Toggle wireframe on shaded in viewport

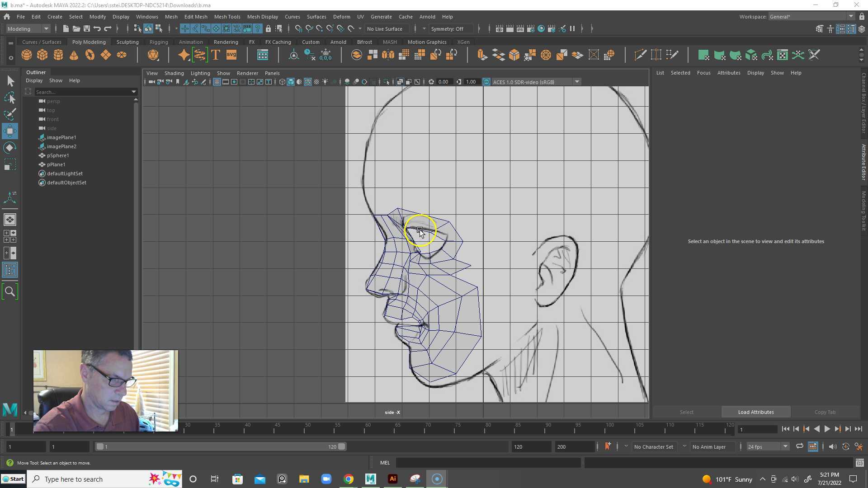[x=308, y=82]
